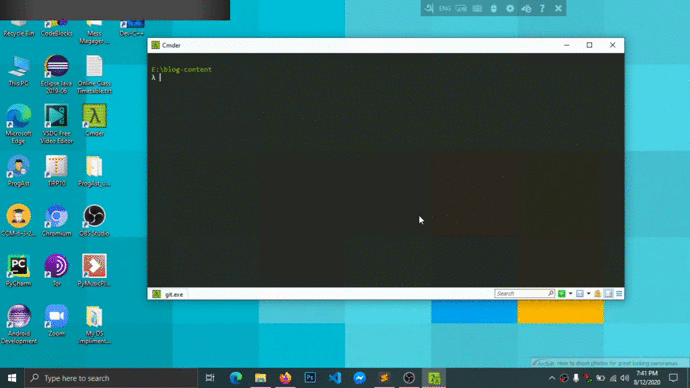Expand the active console list dropdown

[589, 294]
